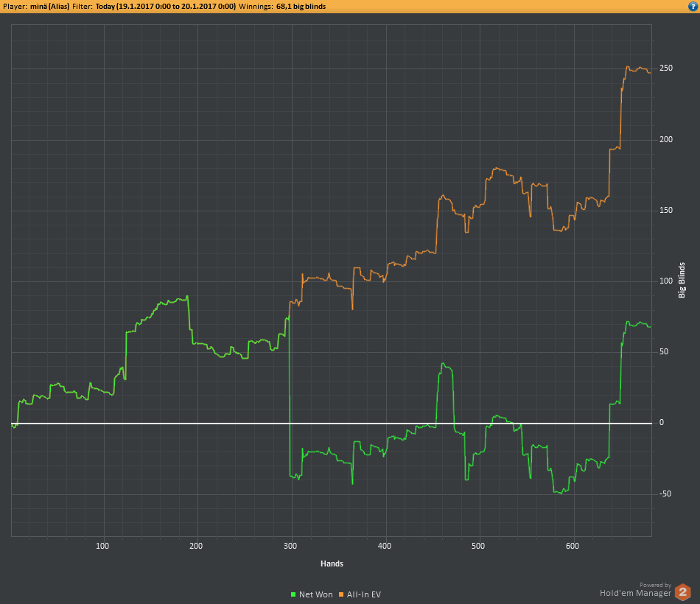700x604 pixels.
Task: Click the Big Blinds axis title
Action: [x=682, y=281]
